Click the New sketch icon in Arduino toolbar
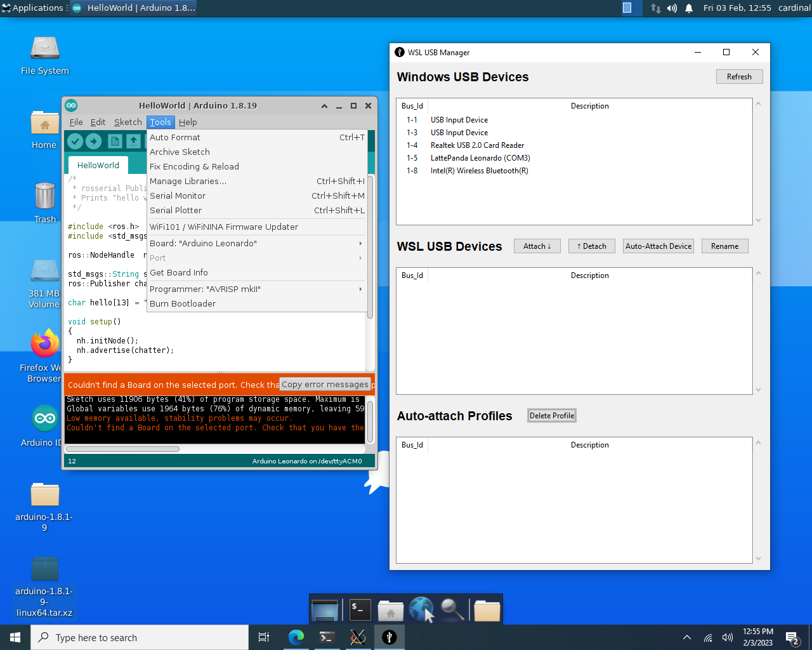 115,141
